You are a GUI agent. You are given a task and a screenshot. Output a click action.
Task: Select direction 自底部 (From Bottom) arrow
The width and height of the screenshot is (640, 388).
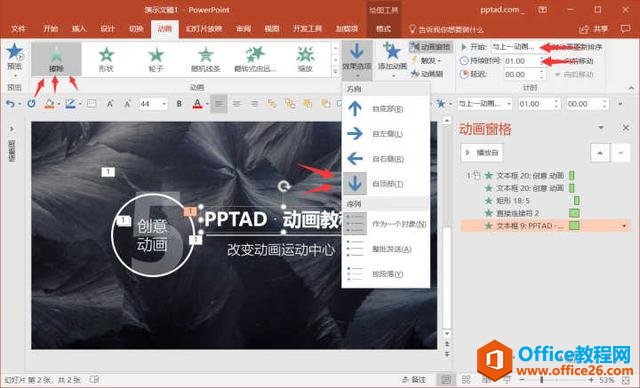tap(355, 109)
